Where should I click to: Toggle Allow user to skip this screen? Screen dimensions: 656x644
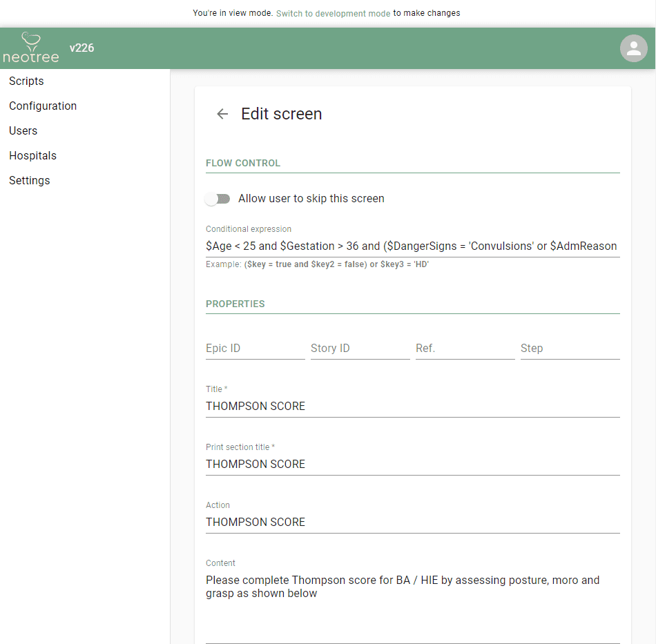[218, 199]
